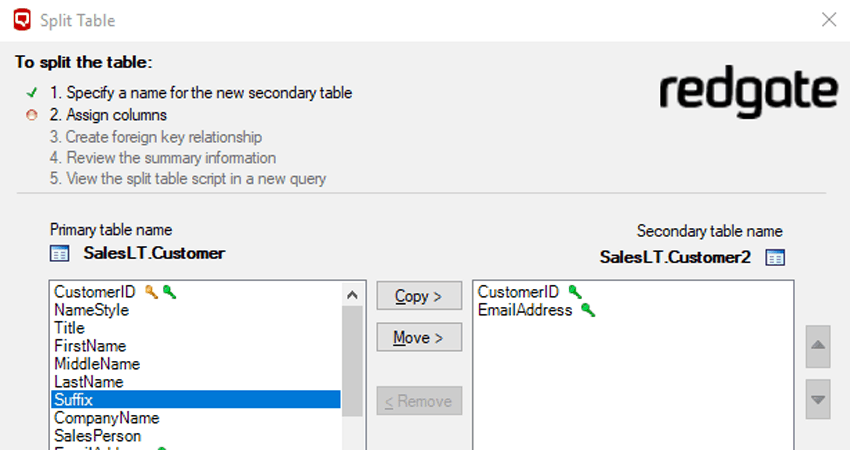Move the selected column down with arrow button
Screen dimensions: 850x450
pyautogui.click(x=818, y=400)
